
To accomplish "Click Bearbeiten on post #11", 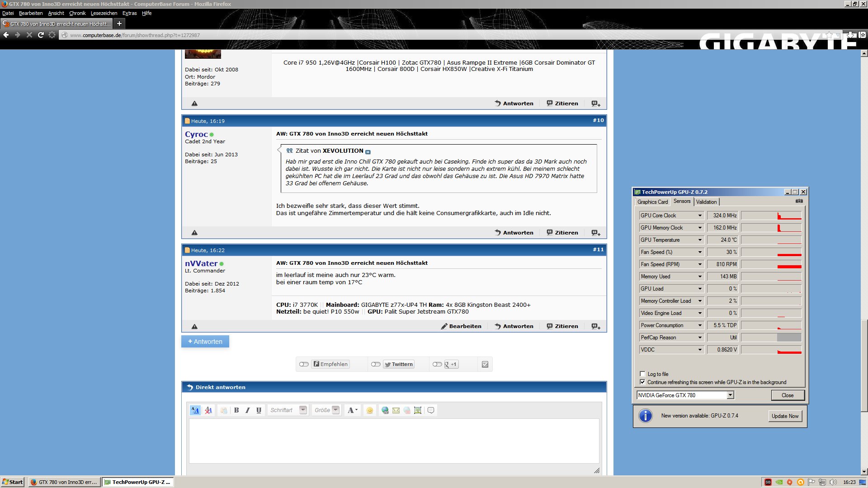I will (x=461, y=326).
